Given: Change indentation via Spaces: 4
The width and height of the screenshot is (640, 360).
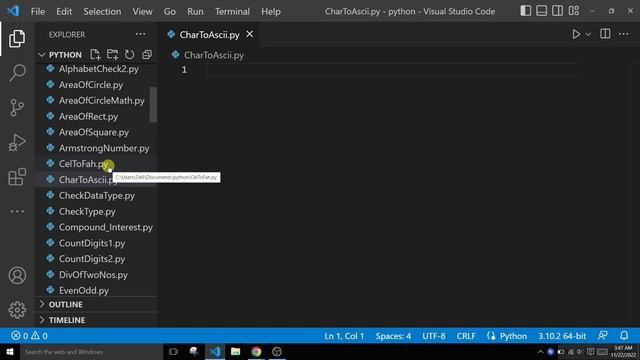Looking at the screenshot, I should click(393, 336).
